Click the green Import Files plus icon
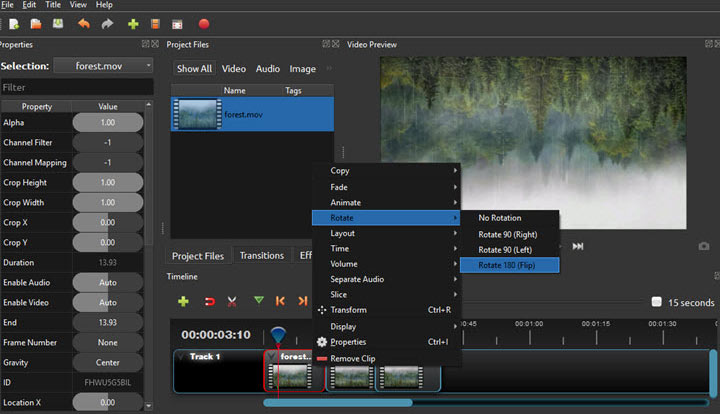 coord(133,23)
